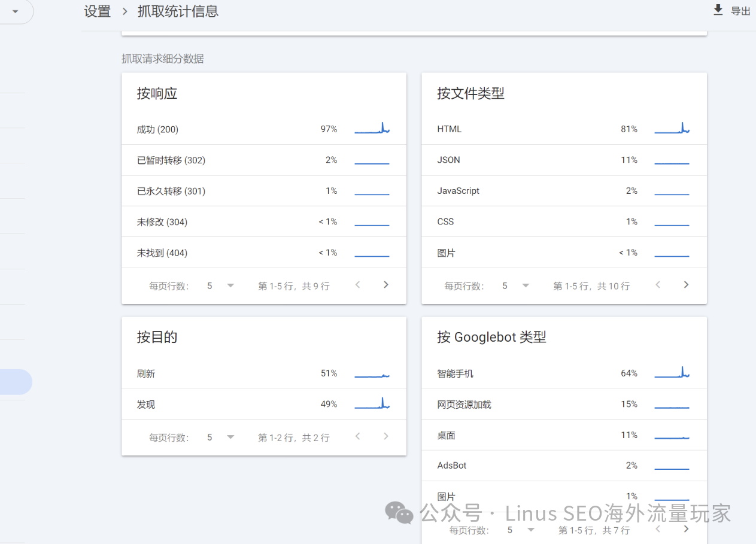Screen dimensions: 756x544
Task: Select the HTML file type row
Action: point(564,129)
